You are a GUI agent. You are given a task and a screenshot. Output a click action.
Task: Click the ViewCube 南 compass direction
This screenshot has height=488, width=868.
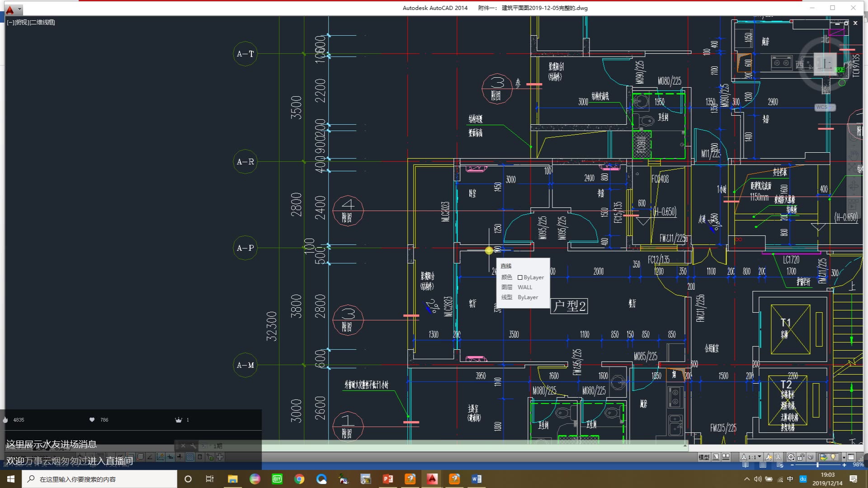pos(826,90)
